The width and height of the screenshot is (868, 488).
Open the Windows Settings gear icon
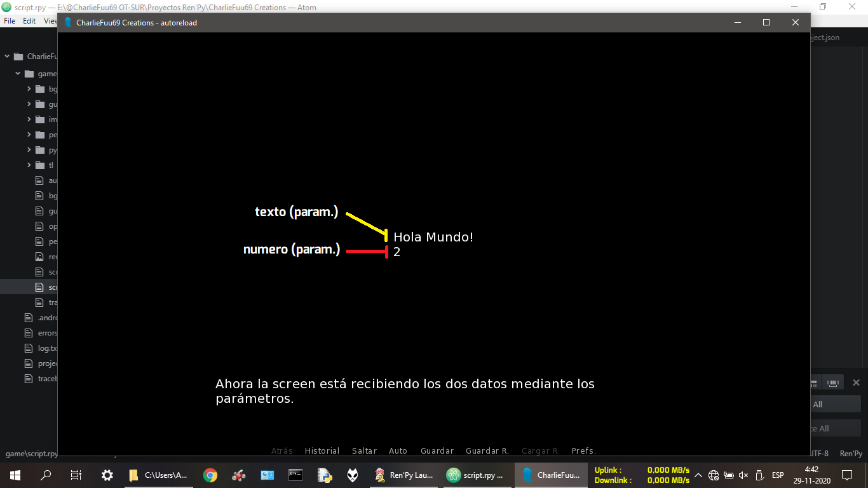tap(107, 475)
